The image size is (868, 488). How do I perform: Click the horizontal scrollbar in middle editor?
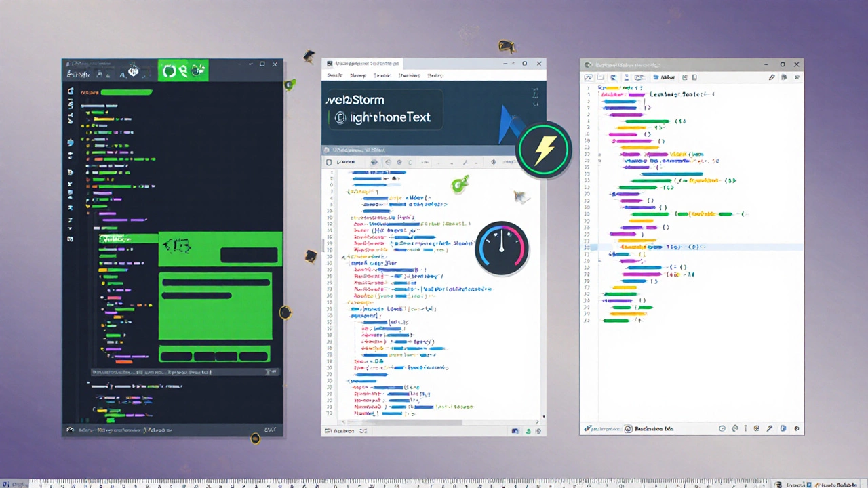407,422
